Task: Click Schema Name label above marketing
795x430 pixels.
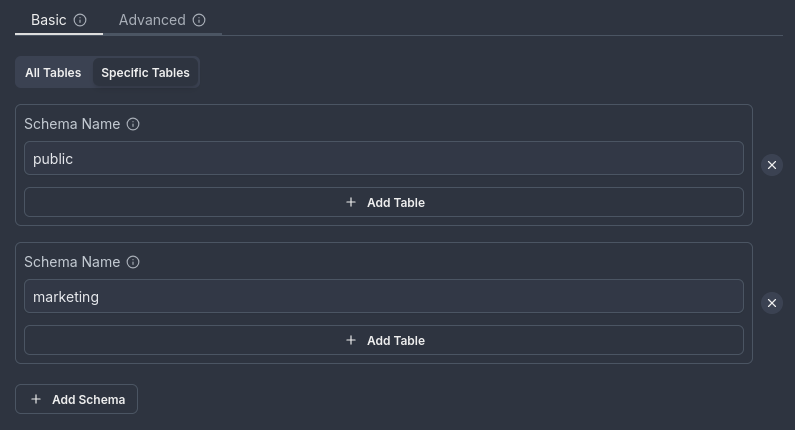Action: tap(72, 263)
